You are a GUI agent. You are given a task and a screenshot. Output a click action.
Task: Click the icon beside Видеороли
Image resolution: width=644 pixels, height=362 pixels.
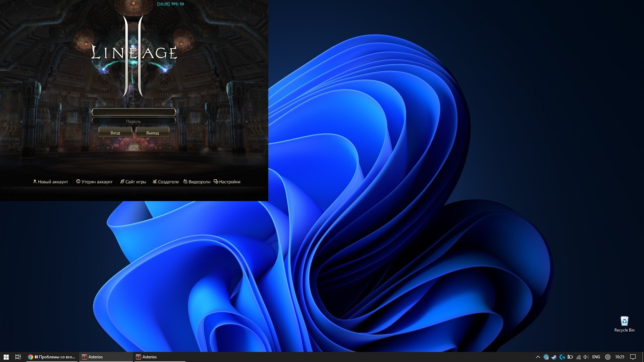point(185,181)
